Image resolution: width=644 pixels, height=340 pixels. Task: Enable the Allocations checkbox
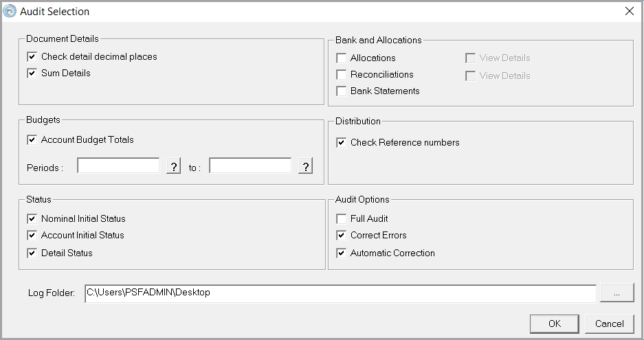342,58
